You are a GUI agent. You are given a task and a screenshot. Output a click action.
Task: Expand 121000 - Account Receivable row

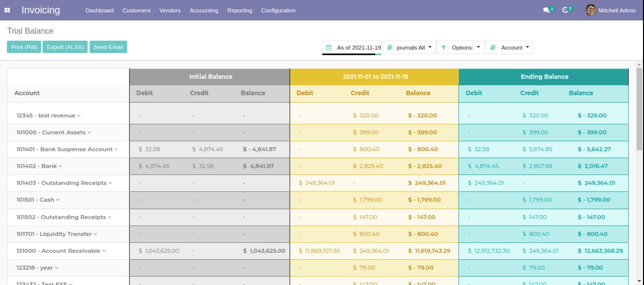(61, 251)
